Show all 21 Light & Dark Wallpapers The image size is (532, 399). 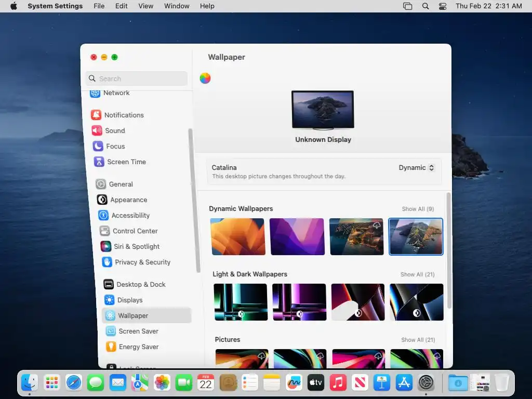point(417,274)
